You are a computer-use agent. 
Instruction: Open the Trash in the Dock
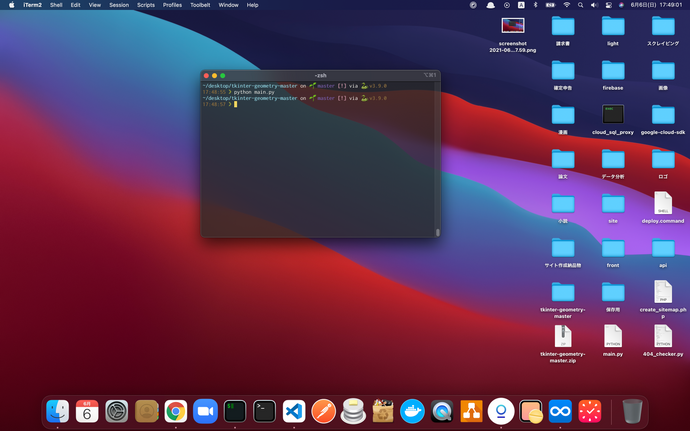tap(632, 411)
